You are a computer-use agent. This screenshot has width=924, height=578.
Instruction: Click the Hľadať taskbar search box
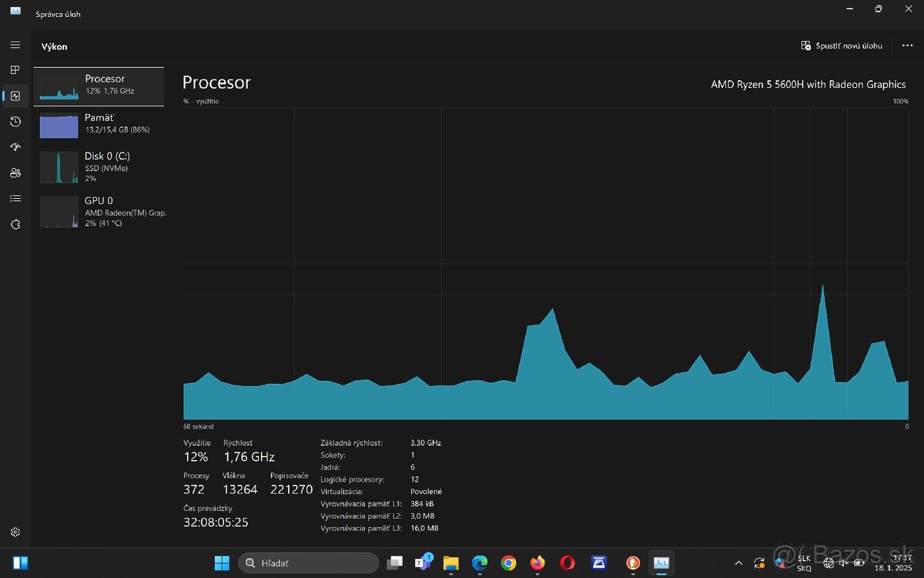click(x=308, y=563)
